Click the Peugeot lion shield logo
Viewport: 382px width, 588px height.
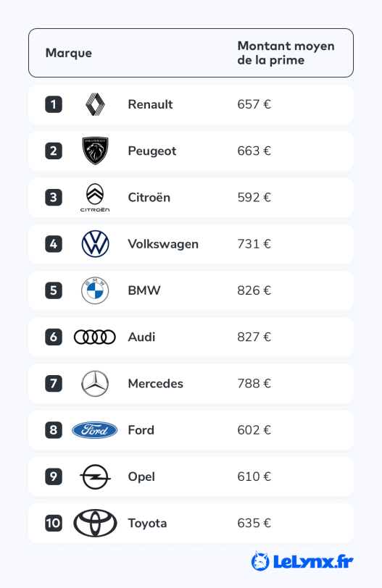[x=95, y=151]
